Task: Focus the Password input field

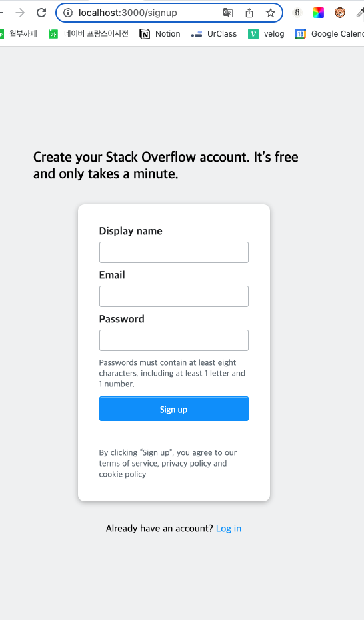Action: [174, 340]
